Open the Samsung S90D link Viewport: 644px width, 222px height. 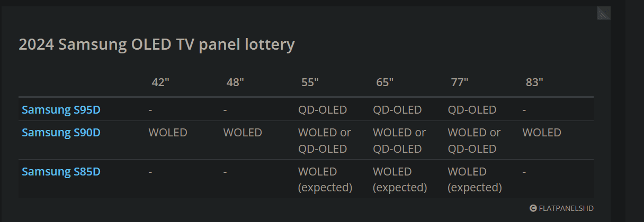pyautogui.click(x=61, y=133)
